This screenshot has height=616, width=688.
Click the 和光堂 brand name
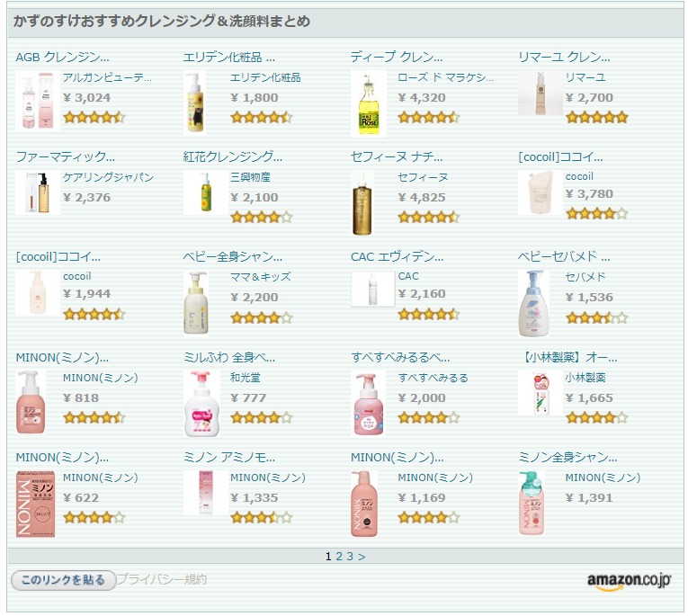246,378
